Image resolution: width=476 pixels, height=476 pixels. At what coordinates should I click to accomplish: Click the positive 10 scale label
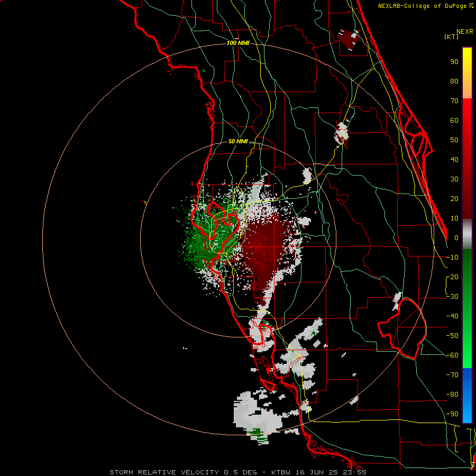pyautogui.click(x=454, y=218)
